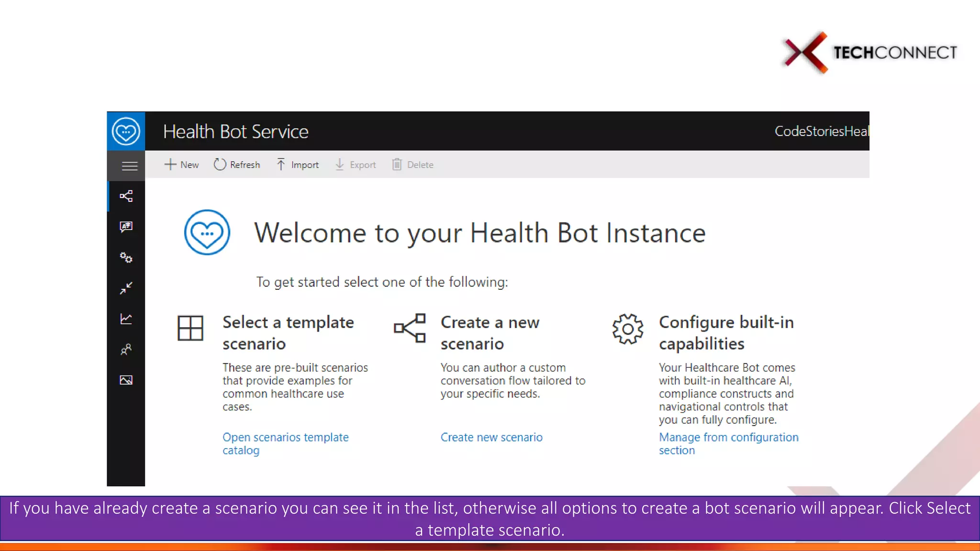Open the Users sidebar icon
980x551 pixels.
click(126, 350)
